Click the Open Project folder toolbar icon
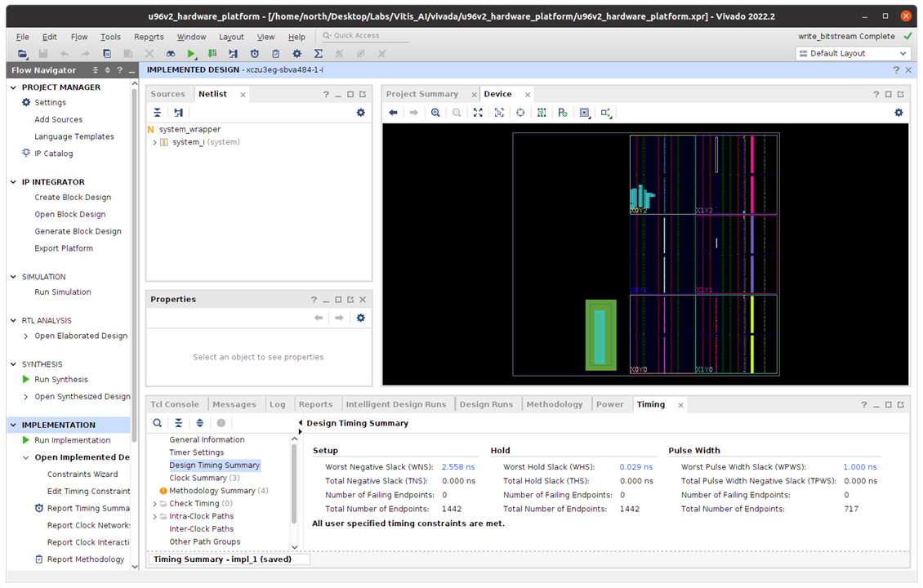Screen dimensions: 923x588 tap(22, 54)
